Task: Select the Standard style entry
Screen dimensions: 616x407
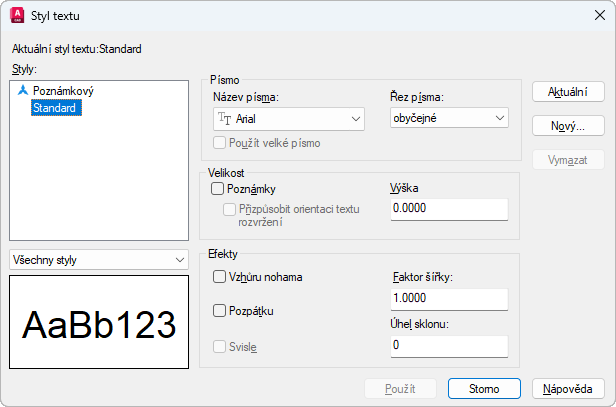Action: coord(54,107)
